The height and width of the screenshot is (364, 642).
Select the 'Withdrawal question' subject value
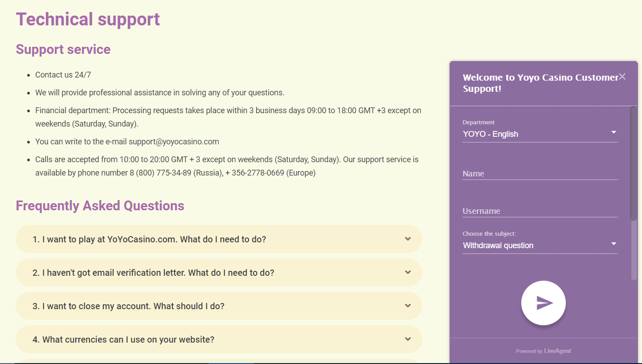(x=498, y=245)
